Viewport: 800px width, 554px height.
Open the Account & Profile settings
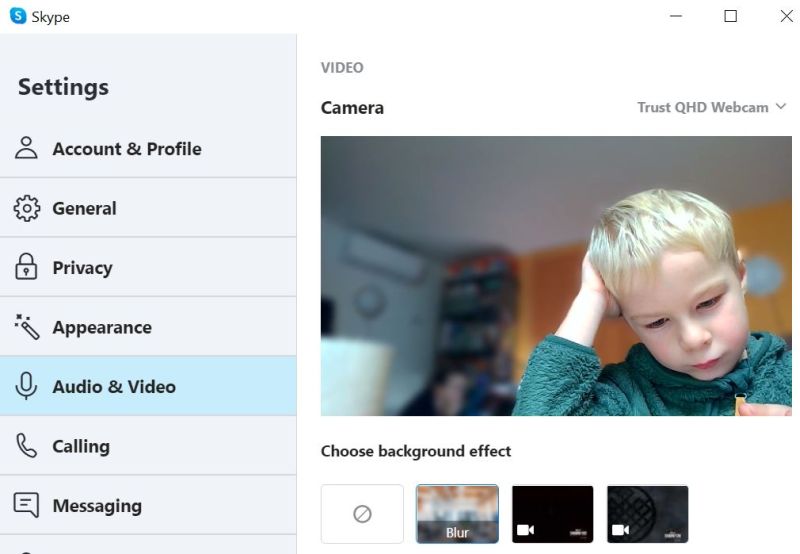point(148,148)
